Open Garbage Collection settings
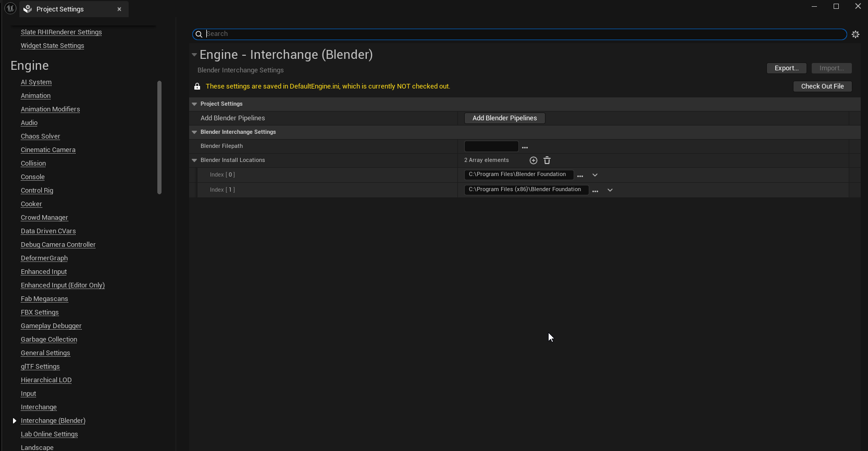 49,340
